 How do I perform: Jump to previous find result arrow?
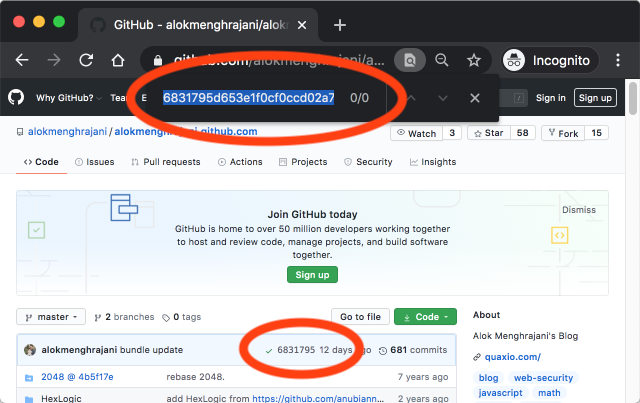pyautogui.click(x=411, y=98)
